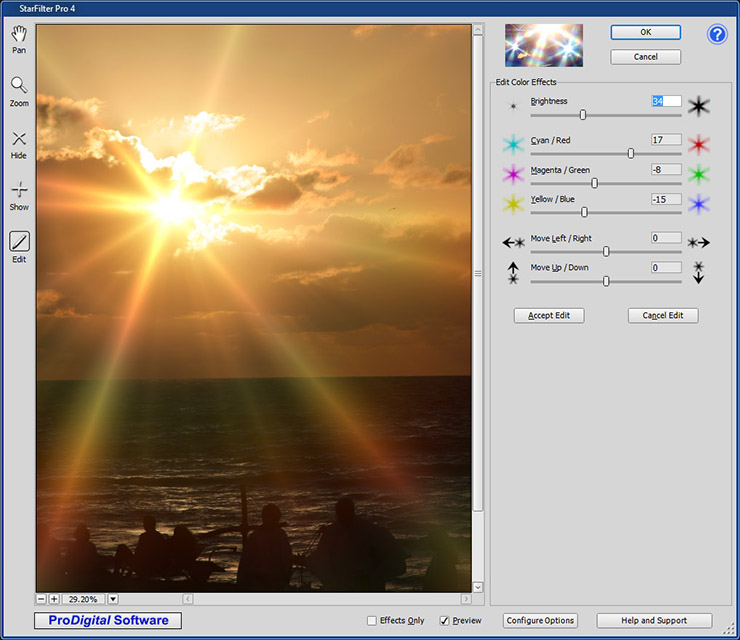Click the Cyan / Red slider handle
740x640 pixels.
point(631,153)
